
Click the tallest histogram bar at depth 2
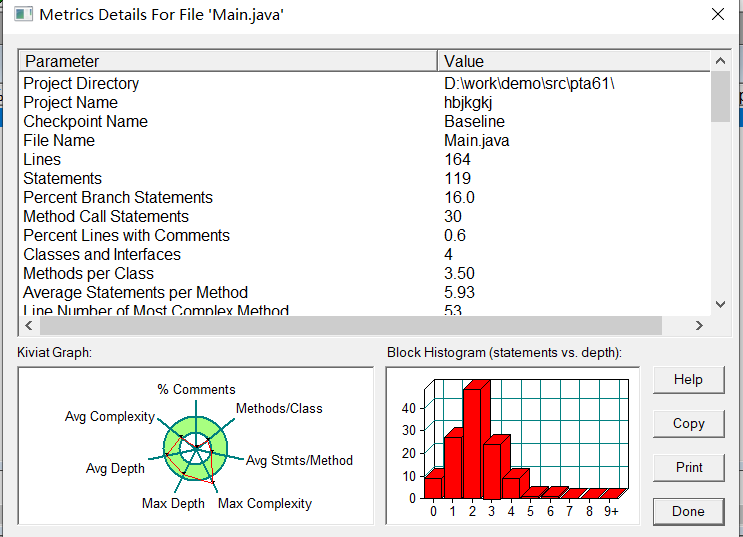point(476,441)
